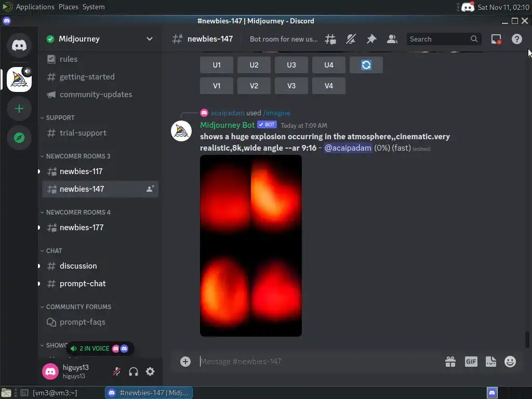532x399 pixels.
Task: Open Help question mark icon
Action: (x=517, y=39)
